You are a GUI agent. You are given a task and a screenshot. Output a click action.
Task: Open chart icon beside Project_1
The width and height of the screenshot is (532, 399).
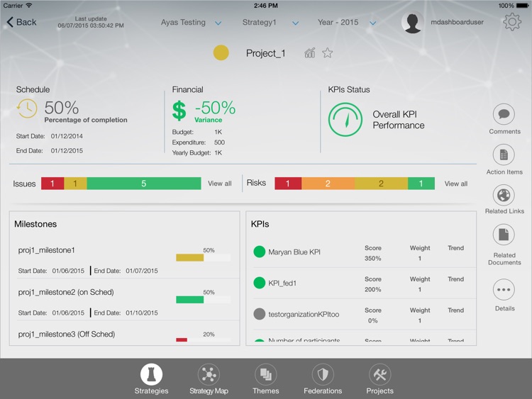click(x=309, y=53)
